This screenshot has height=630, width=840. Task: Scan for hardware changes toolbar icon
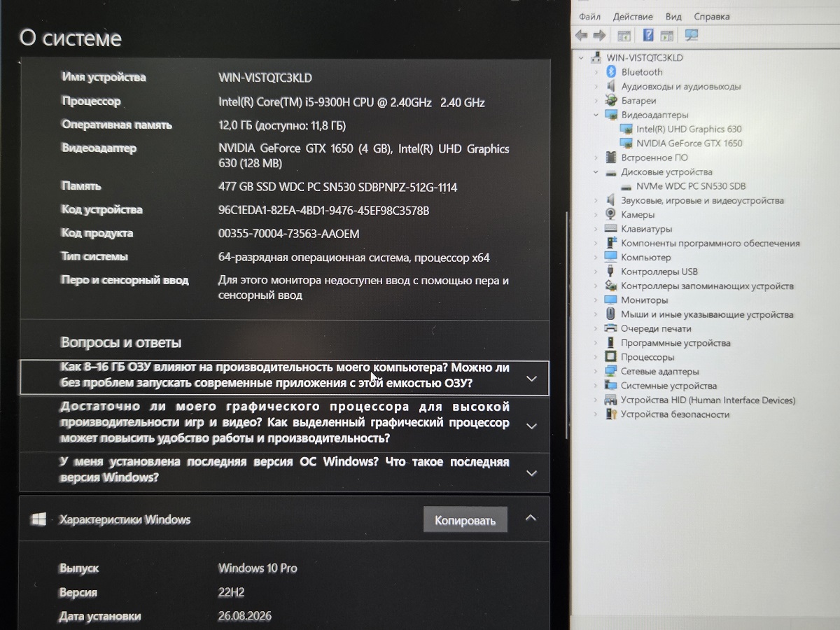[692, 35]
